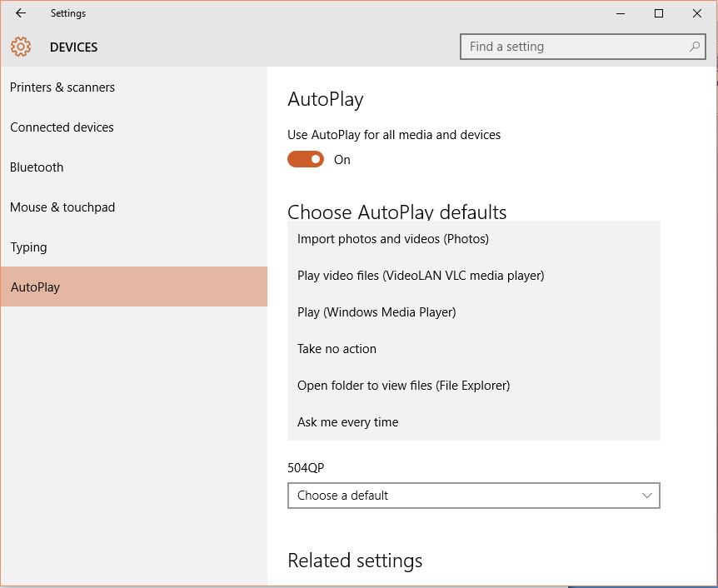Select the AutoPlay sidebar item
Image resolution: width=718 pixels, height=588 pixels.
[35, 287]
